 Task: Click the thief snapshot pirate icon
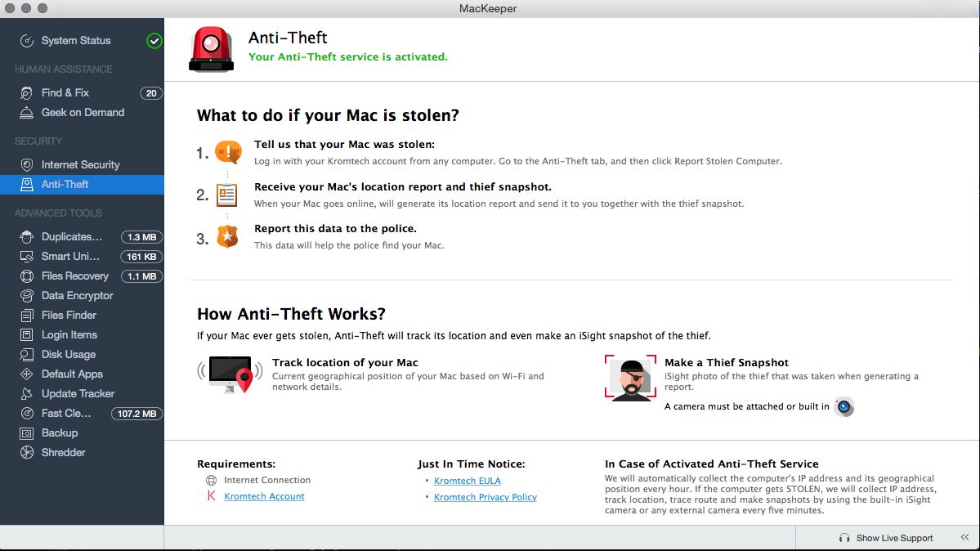631,378
